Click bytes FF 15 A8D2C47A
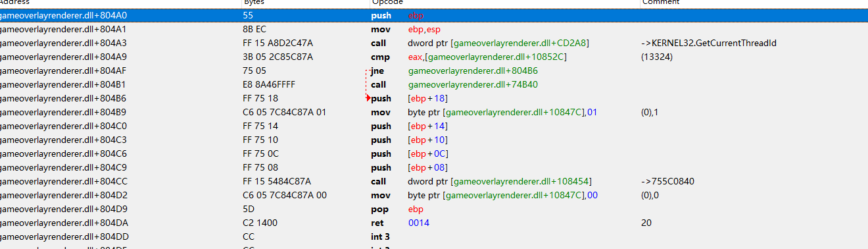 point(277,43)
